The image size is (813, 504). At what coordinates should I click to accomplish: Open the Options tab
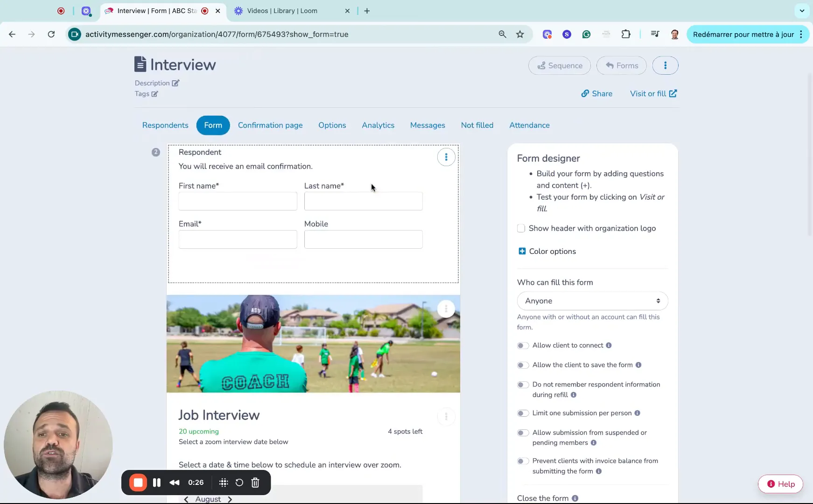332,125
